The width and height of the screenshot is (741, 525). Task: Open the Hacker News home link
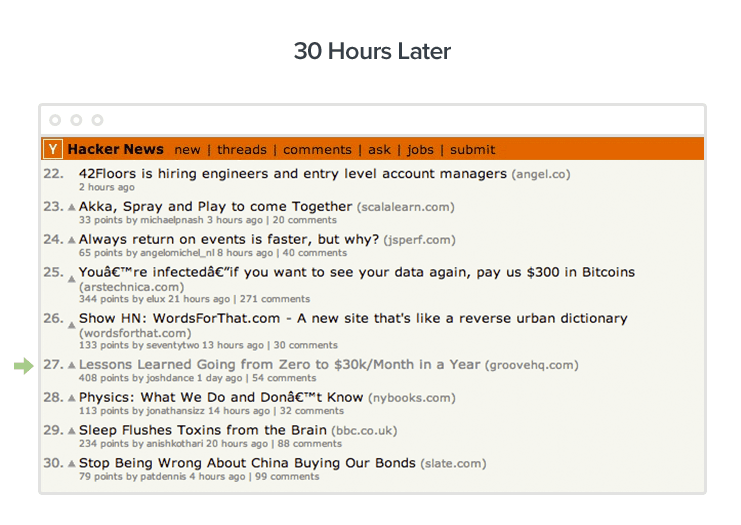[x=115, y=149]
